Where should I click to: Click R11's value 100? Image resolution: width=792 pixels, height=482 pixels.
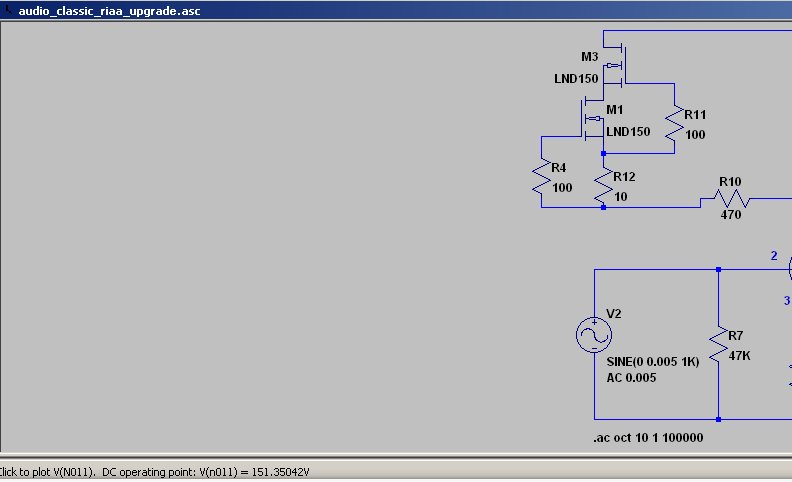(695, 135)
